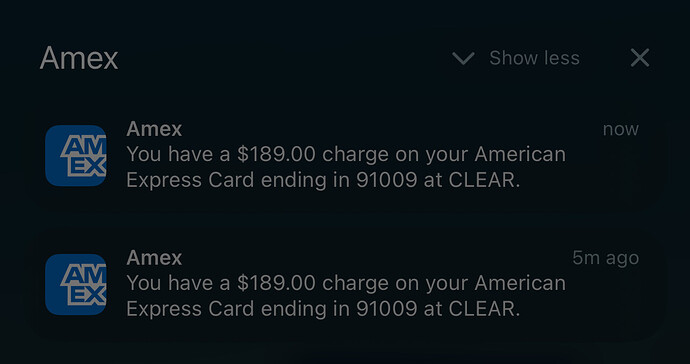Click card ending 91009 in the newest notification
The height and width of the screenshot is (364, 690).
[386, 180]
